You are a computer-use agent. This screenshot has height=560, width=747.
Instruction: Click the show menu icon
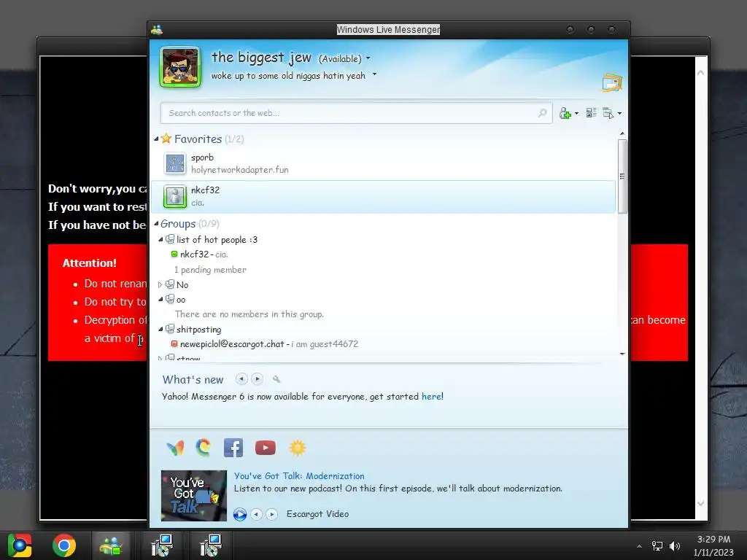[608, 113]
